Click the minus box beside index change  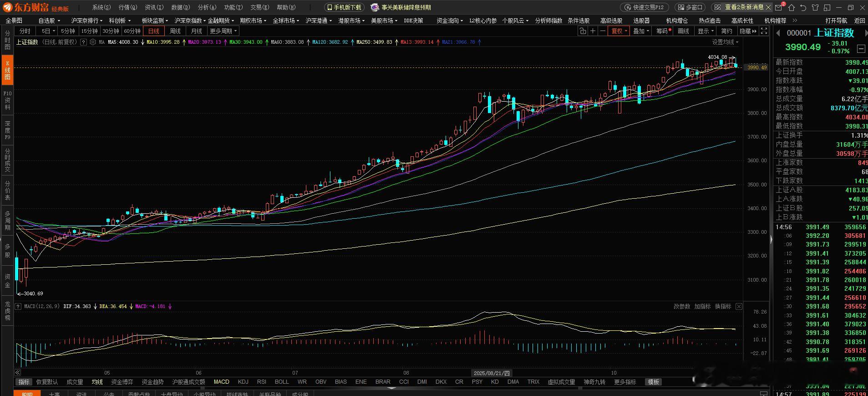coord(861,48)
